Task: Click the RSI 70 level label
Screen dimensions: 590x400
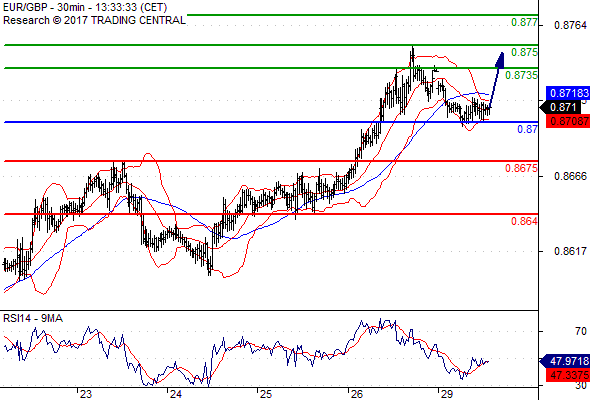Action: click(581, 331)
